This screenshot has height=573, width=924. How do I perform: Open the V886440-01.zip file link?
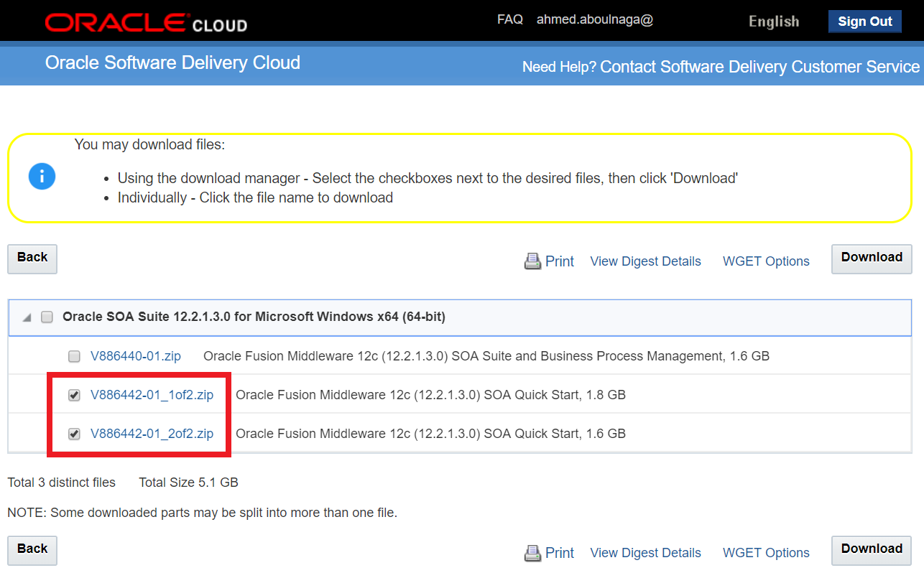136,356
